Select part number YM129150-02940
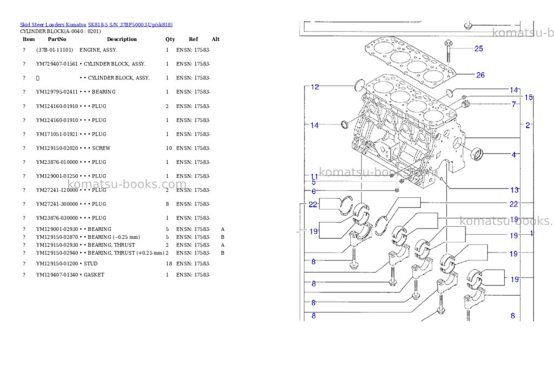This screenshot has height=392, width=554. coord(57,253)
